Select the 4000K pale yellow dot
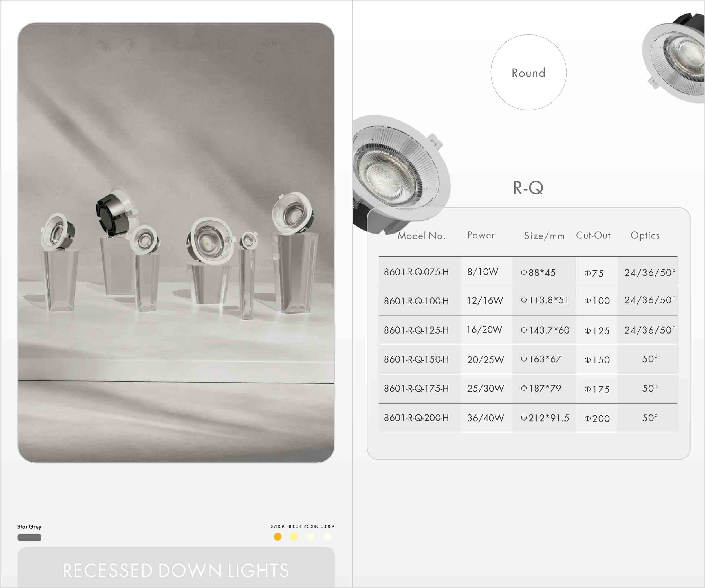Screen dimensions: 705x588 pos(310,537)
